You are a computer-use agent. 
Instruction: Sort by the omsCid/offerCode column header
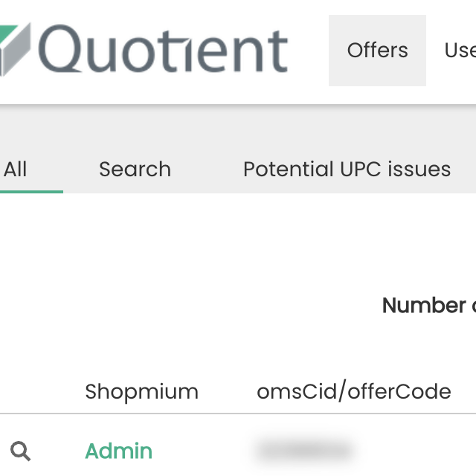(x=354, y=391)
